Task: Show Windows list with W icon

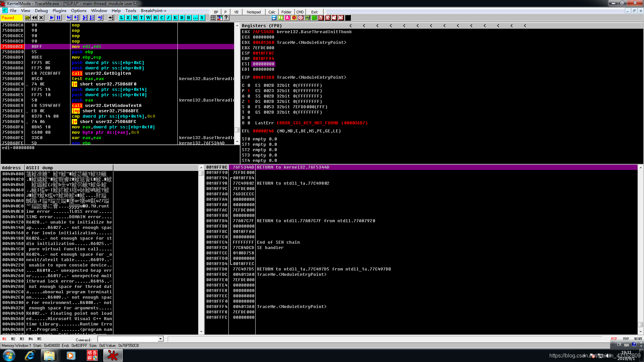Action: point(148,18)
